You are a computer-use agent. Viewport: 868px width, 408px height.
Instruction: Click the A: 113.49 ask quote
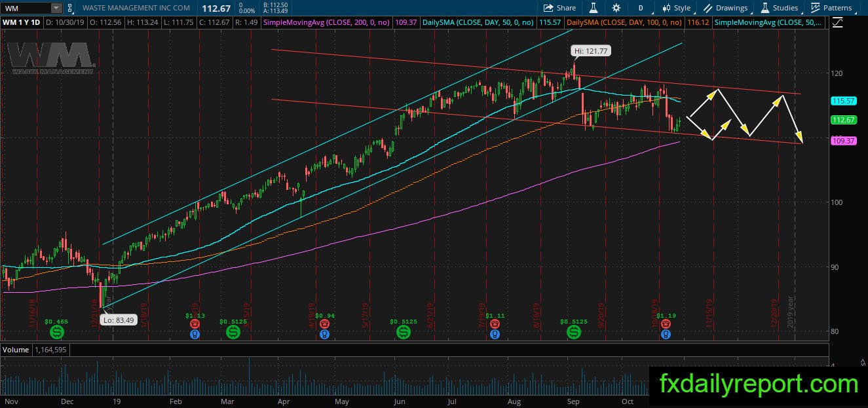coord(274,11)
